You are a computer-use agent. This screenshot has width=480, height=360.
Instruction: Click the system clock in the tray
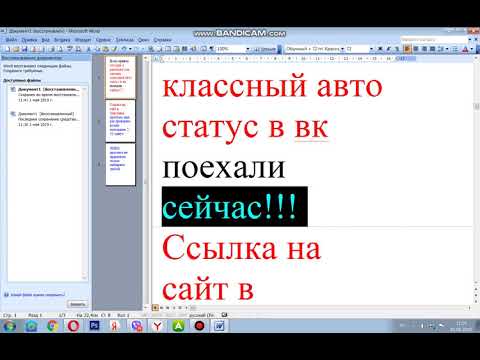pyautogui.click(x=462, y=326)
